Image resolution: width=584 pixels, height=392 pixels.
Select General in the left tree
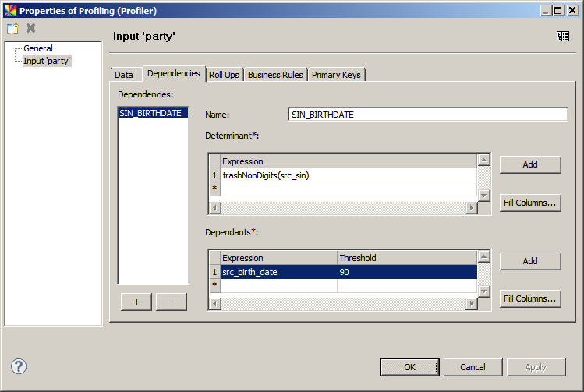tap(38, 48)
